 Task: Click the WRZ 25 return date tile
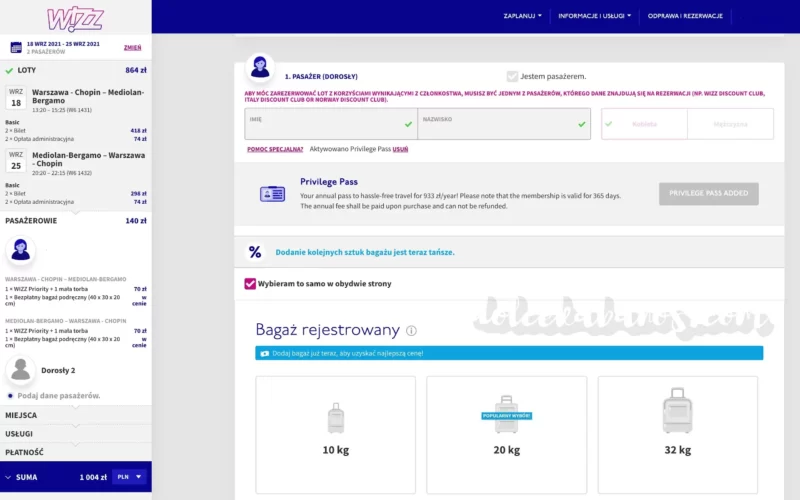[16, 161]
